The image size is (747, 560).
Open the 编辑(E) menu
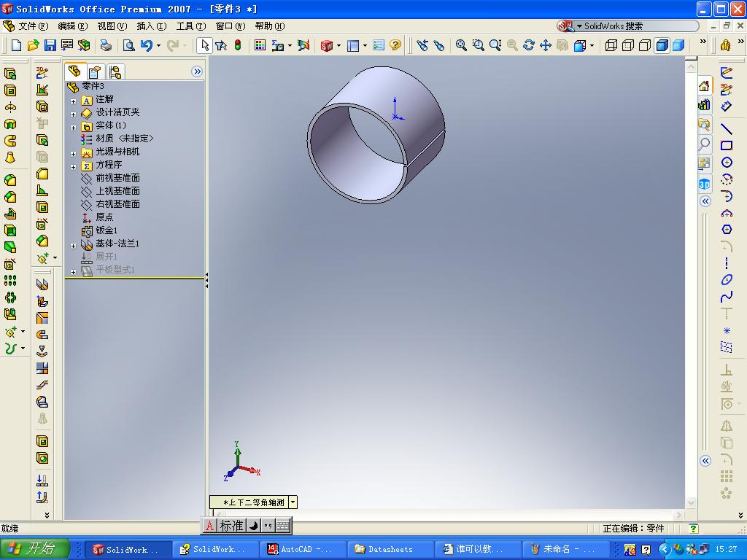[x=72, y=26]
